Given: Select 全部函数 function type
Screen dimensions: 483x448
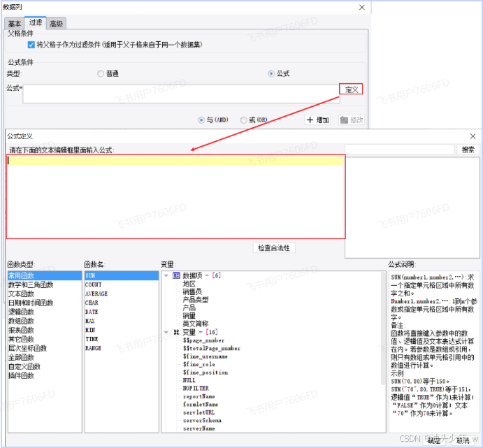Looking at the screenshot, I should pos(45,357).
